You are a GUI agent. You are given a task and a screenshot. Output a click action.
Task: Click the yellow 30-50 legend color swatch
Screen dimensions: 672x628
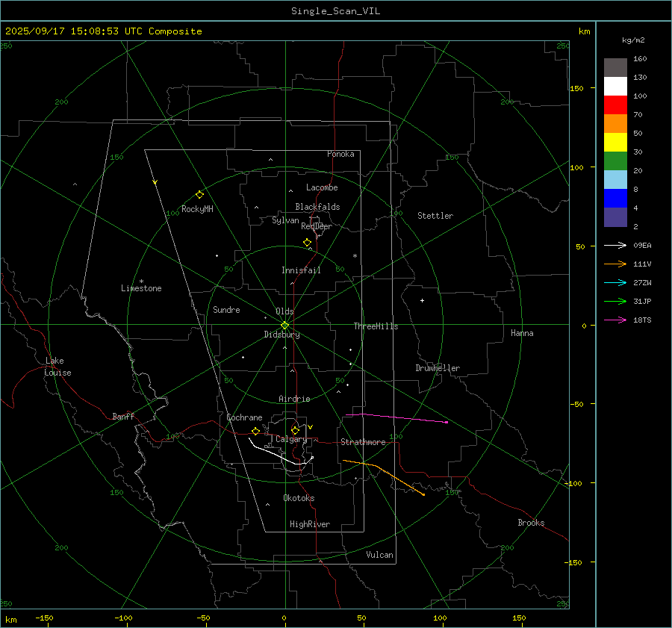point(615,143)
